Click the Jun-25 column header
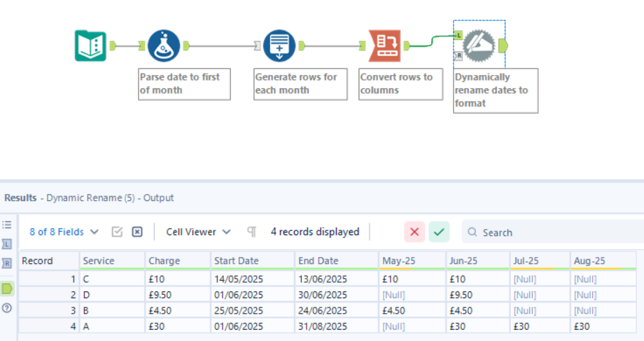 [x=478, y=261]
